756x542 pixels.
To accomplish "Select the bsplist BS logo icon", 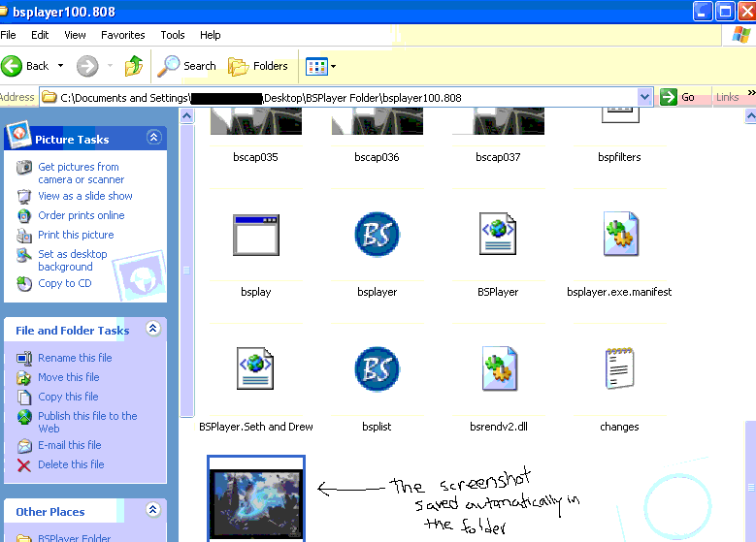I will tap(378, 369).
